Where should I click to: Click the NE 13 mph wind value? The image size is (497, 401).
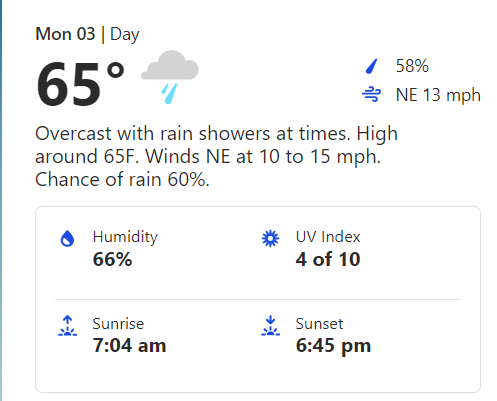[x=438, y=95]
